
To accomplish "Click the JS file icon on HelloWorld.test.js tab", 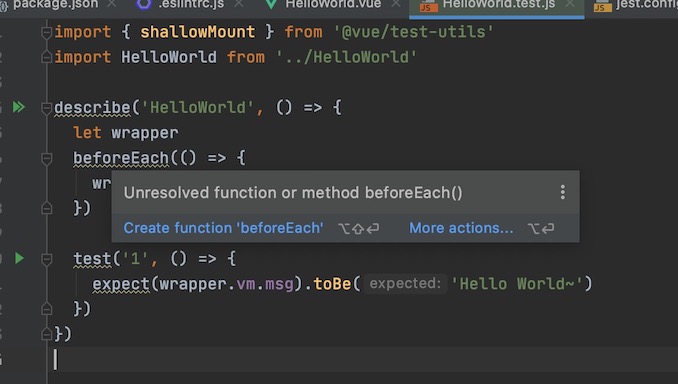I will [429, 5].
